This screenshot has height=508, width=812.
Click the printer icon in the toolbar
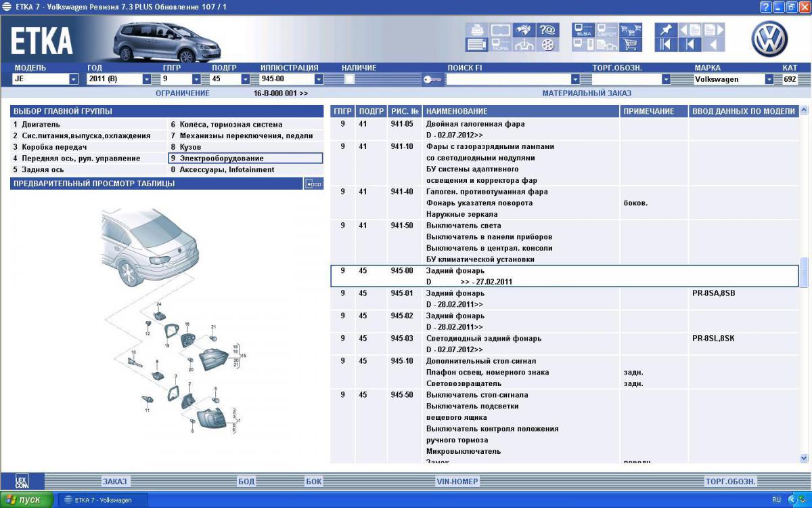[x=476, y=30]
